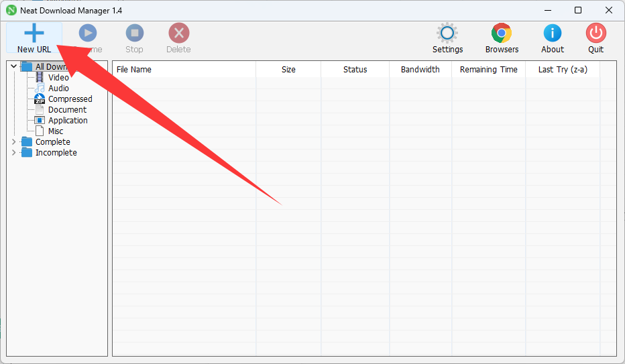
Task: Select the Application category
Action: (x=68, y=121)
